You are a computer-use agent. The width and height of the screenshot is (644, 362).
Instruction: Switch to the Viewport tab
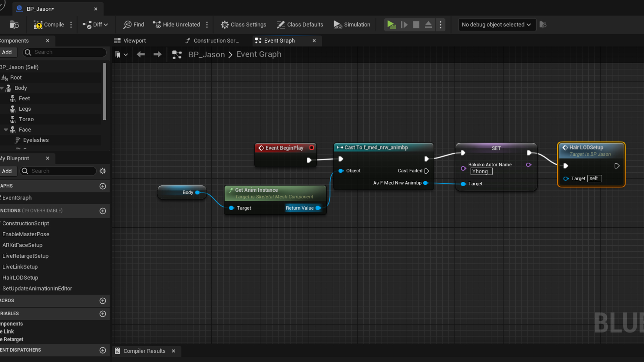point(130,41)
